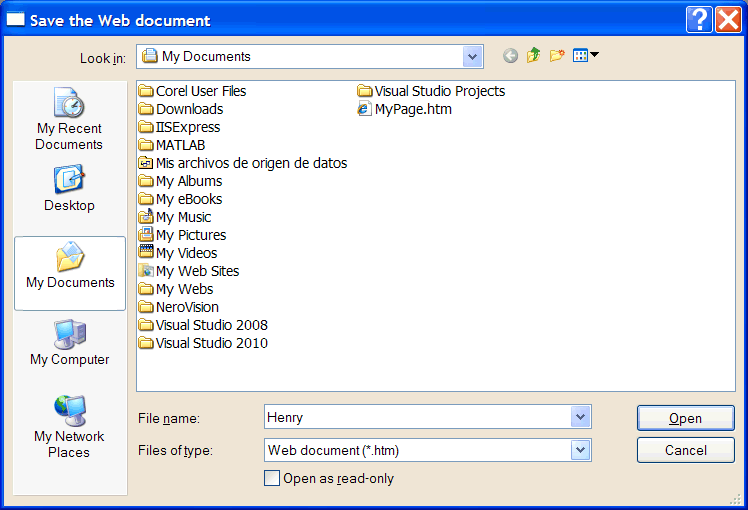Go back to the previous folder
The image size is (748, 510).
[x=510, y=56]
